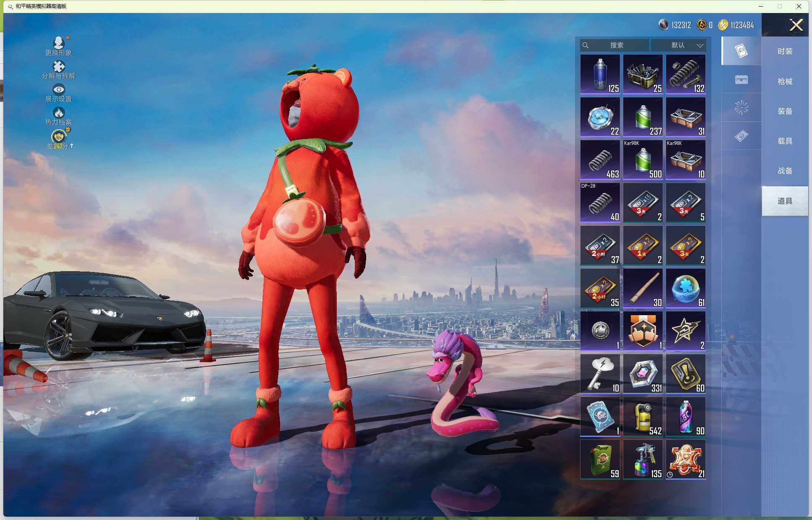812x520 pixels.
Task: Click the 分解与拆解 puzzle piece icon
Action: tap(58, 66)
